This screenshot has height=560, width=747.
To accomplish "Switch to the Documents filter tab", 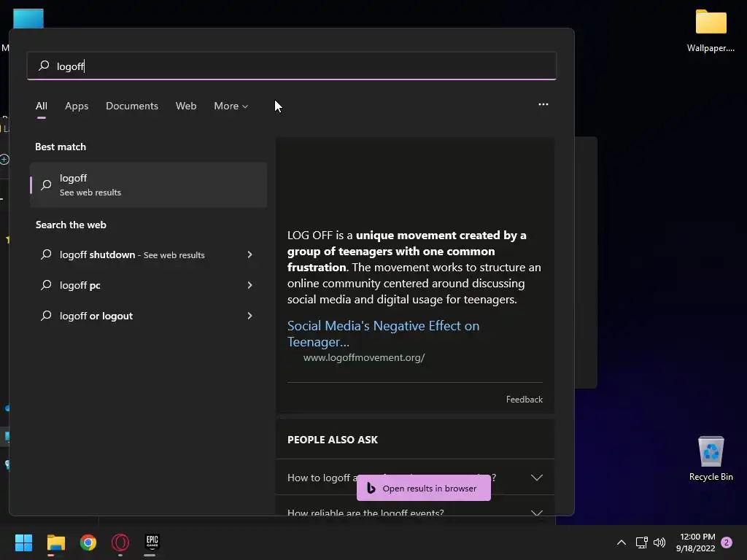I will pyautogui.click(x=132, y=106).
